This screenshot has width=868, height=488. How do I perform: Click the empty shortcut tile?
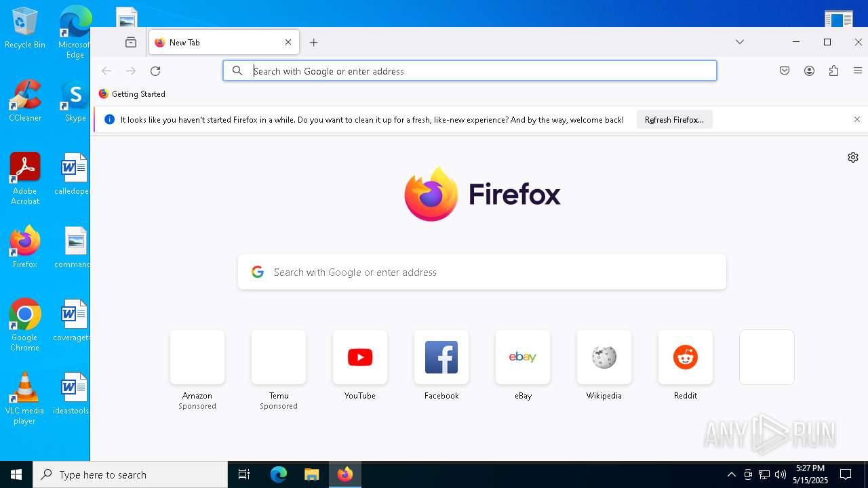click(767, 357)
